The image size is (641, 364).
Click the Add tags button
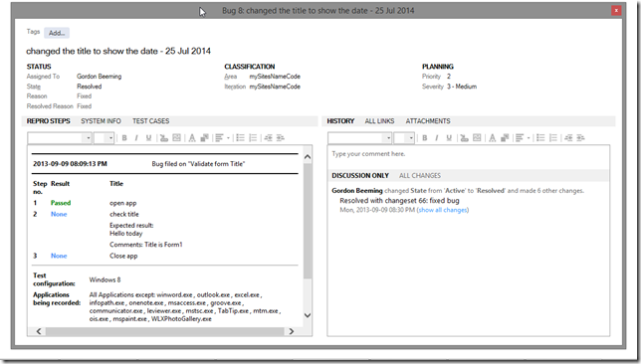tap(57, 33)
